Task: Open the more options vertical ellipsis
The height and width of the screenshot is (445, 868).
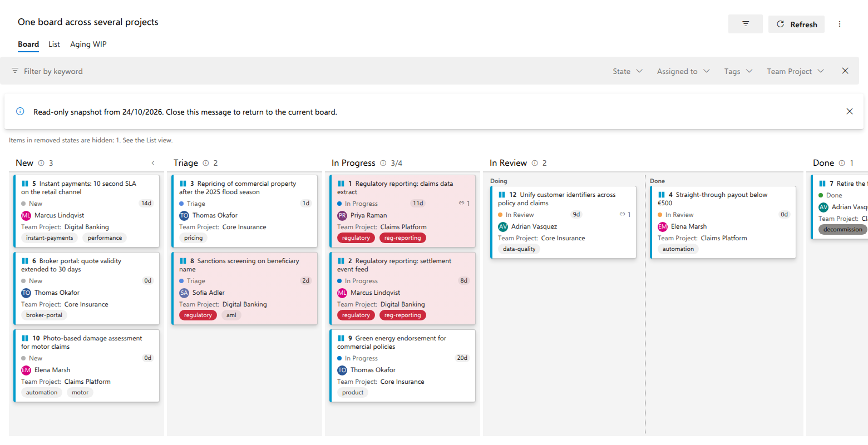Action: point(840,24)
